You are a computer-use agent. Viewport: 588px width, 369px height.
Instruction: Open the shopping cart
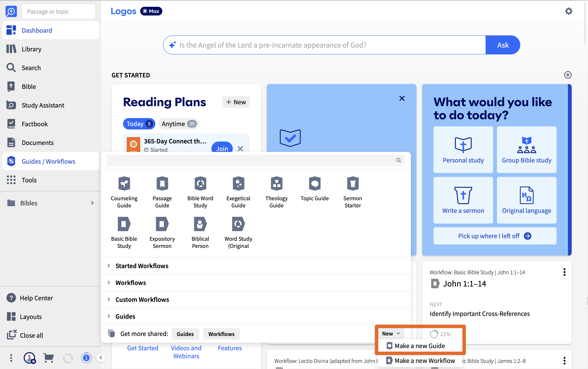click(48, 358)
